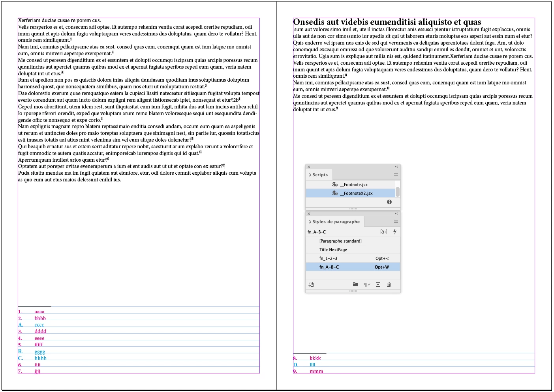Close the Scripts panel
The width and height of the screenshot is (554, 392).
coord(309,167)
